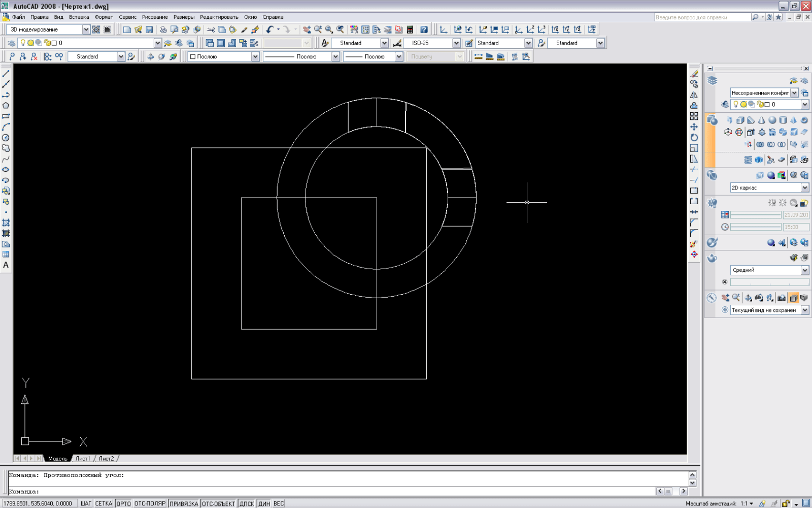Disable ПРИВЯЗКА object snap

[184, 503]
